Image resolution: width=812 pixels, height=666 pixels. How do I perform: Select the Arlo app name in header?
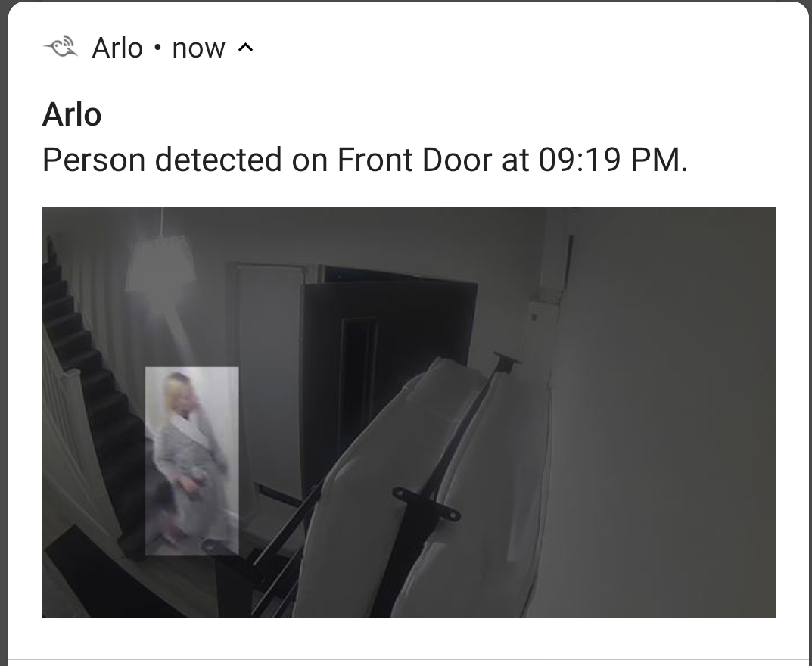[117, 48]
